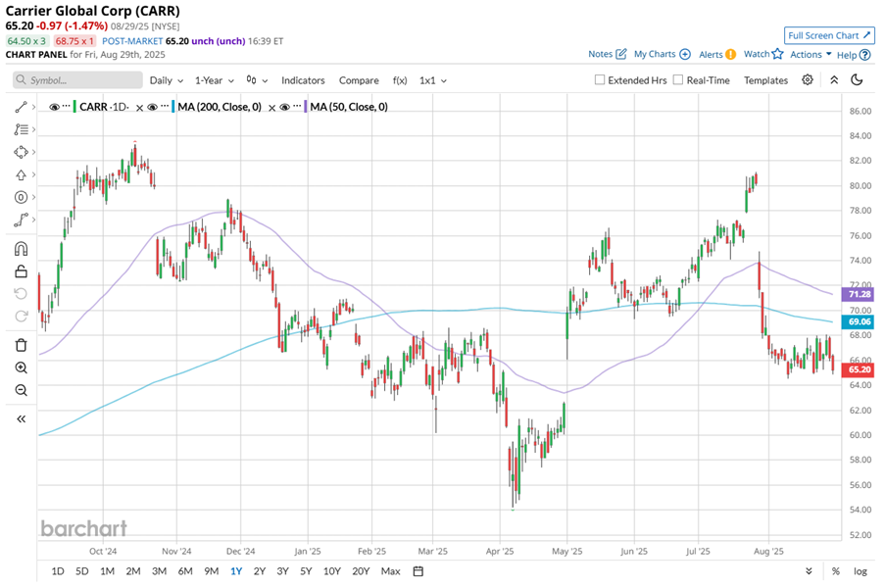The height and width of the screenshot is (588, 885).
Task: Select the 2Y time range
Action: 259,571
